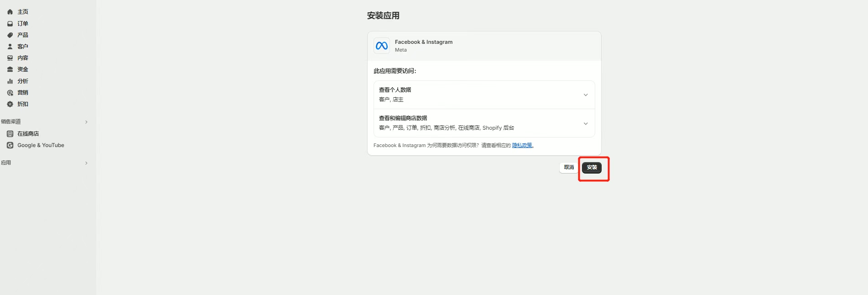Click the 安装 install button
This screenshot has width=868, height=295.
point(592,168)
